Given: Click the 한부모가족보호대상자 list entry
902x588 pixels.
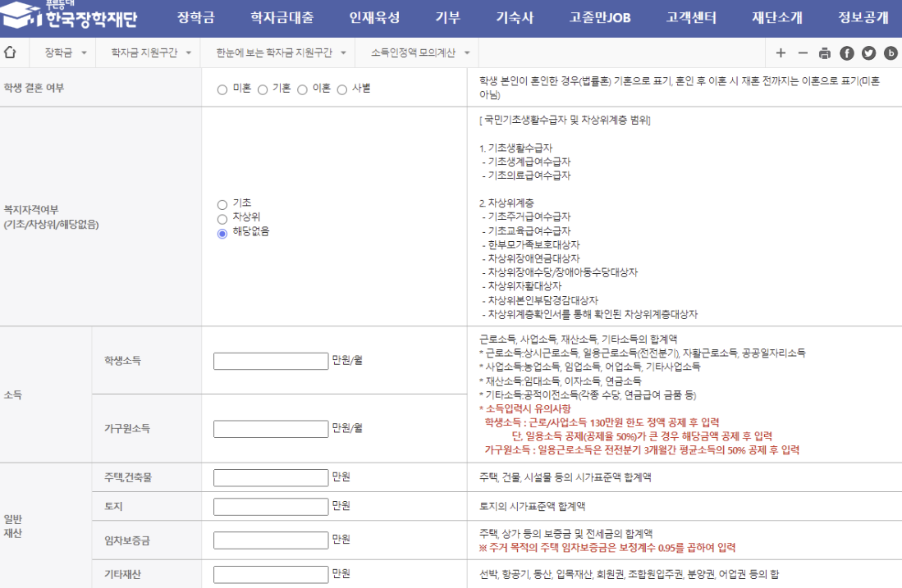Looking at the screenshot, I should pos(531,244).
